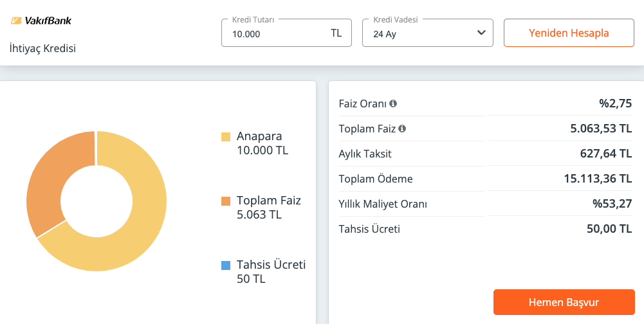Click the Faiz Oranı info icon
Screen dimensions: 644x324
pos(393,104)
